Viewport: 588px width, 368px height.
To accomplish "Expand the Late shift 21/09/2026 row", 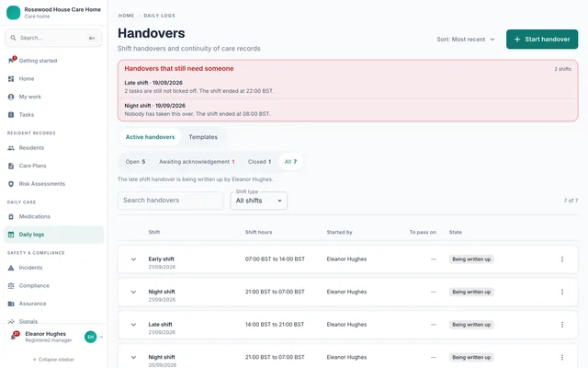I will click(x=133, y=325).
